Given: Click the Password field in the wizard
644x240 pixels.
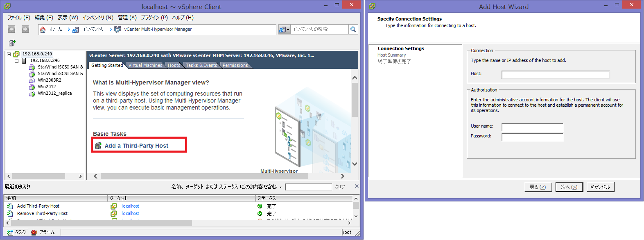Looking at the screenshot, I should pos(532,137).
